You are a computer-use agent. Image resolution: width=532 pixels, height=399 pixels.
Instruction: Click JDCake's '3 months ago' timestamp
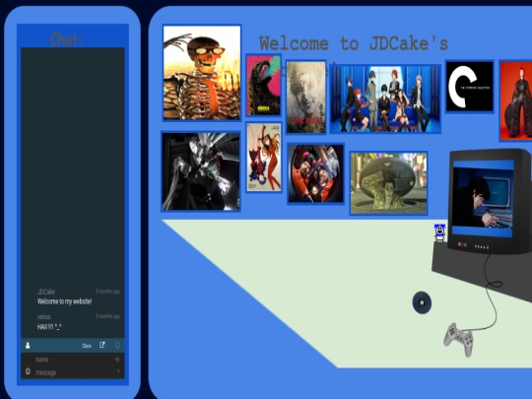[107, 291]
